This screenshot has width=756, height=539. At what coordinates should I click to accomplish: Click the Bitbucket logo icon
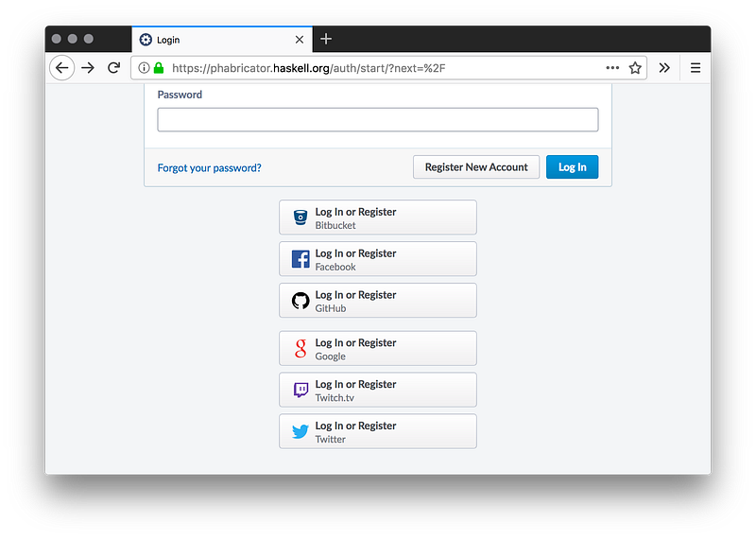point(301,217)
